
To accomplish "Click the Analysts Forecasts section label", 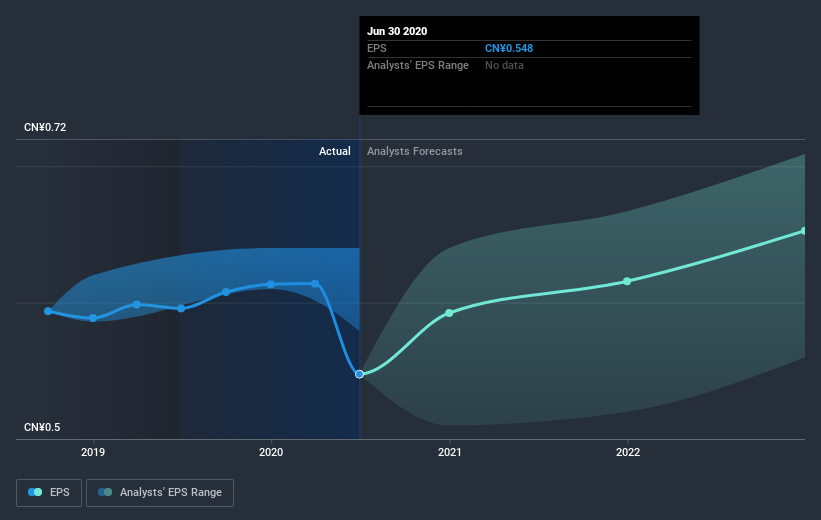I will tap(415, 151).
